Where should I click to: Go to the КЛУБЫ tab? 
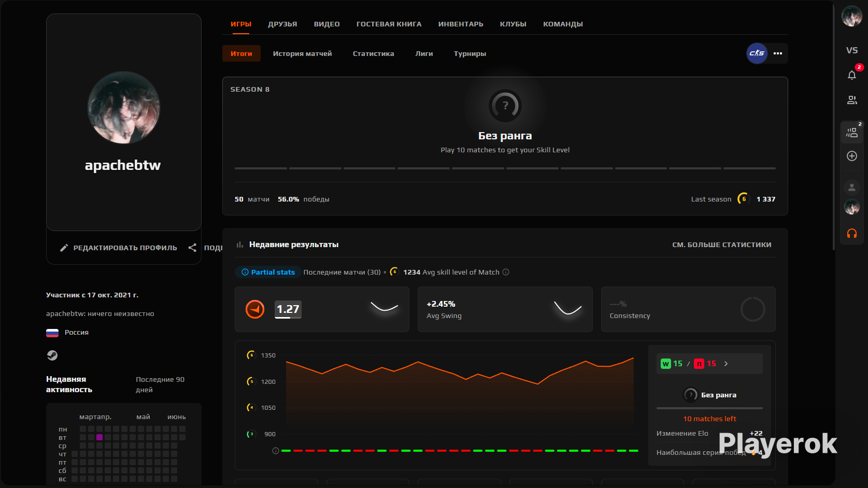click(x=513, y=24)
